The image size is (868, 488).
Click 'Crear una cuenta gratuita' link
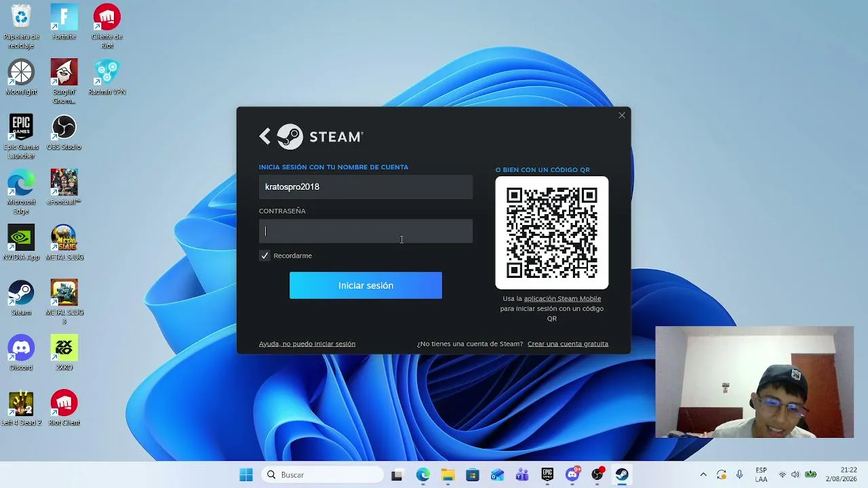coord(568,344)
